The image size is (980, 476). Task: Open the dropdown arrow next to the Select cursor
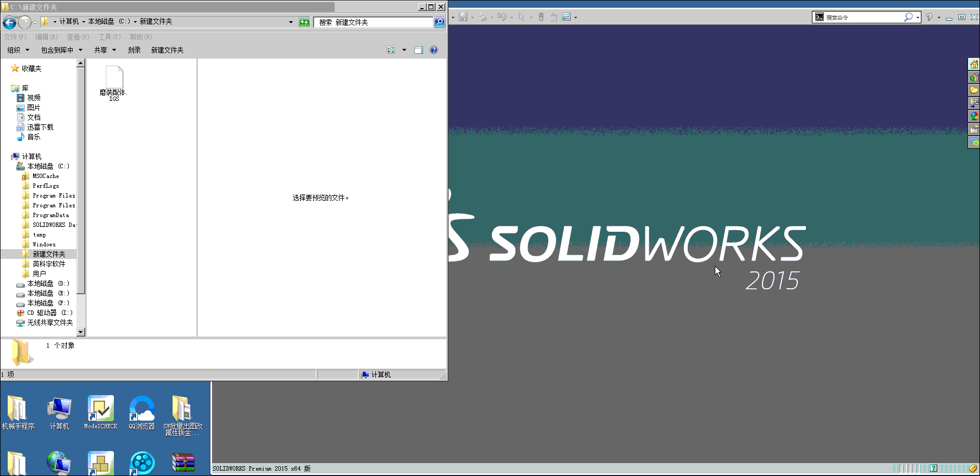click(531, 17)
